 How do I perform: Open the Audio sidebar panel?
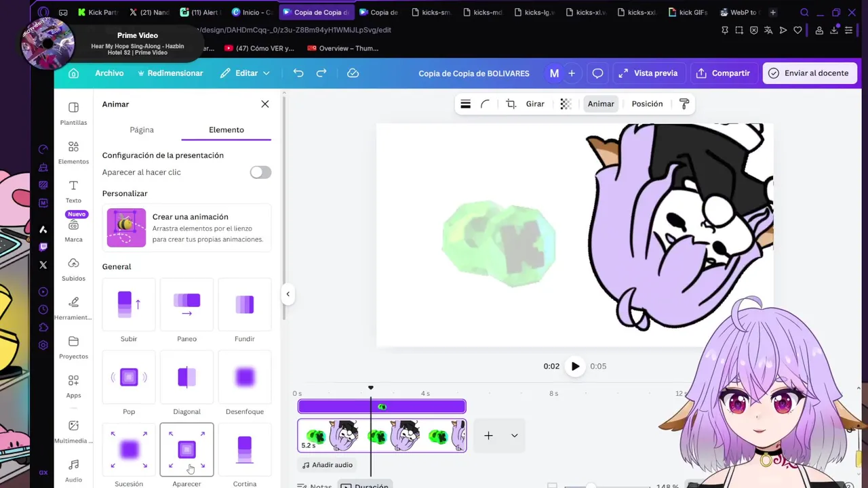(73, 470)
